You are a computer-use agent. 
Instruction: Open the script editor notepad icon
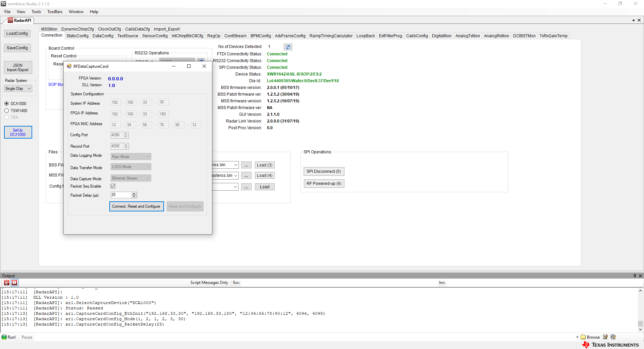tap(605, 337)
